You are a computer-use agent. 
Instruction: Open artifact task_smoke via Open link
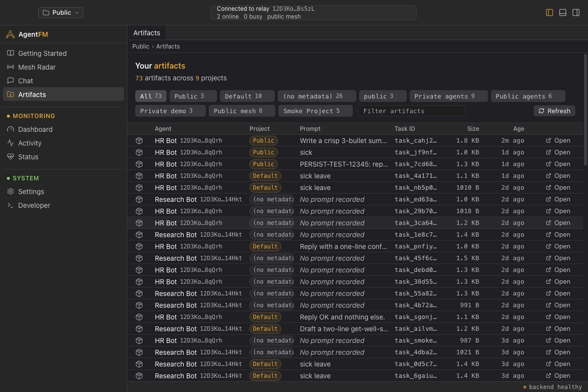558,341
